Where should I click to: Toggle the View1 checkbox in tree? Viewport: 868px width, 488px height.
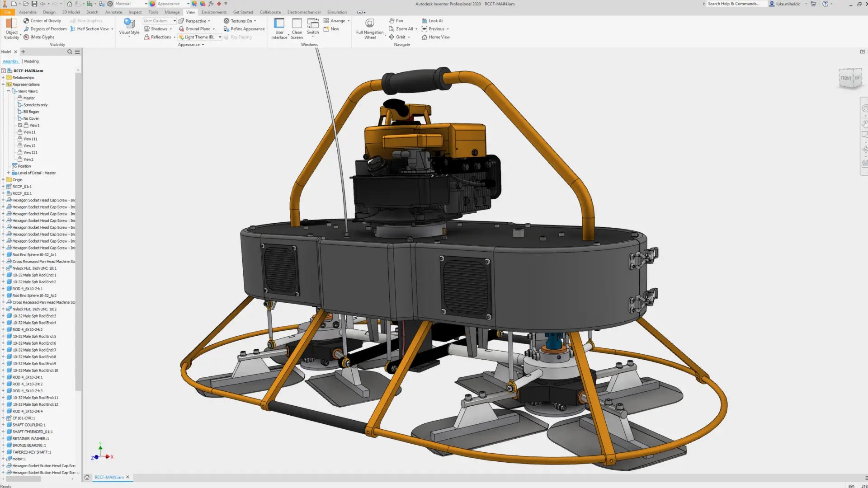pos(20,125)
